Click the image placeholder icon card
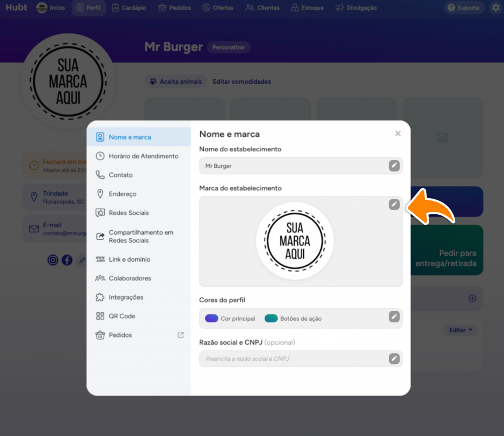The height and width of the screenshot is (436, 504). tap(443, 138)
